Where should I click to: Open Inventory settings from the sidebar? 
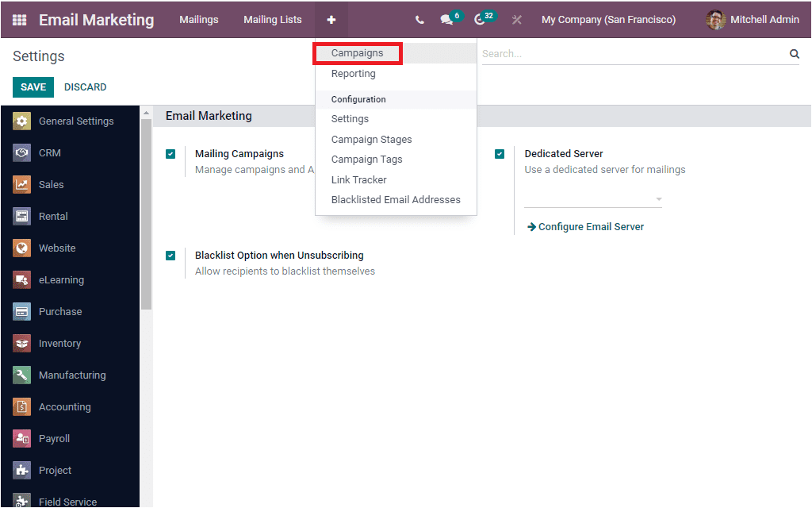point(61,343)
